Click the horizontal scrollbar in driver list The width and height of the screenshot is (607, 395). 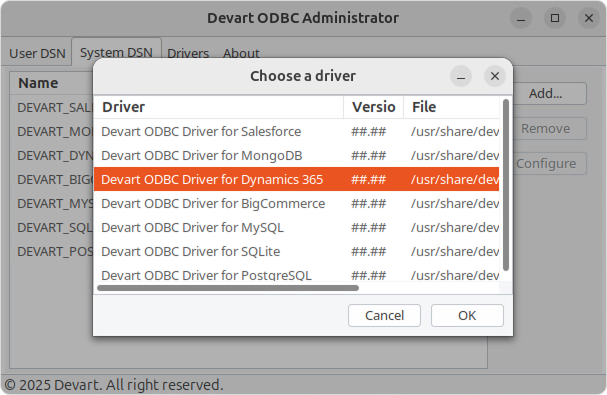pyautogui.click(x=228, y=288)
